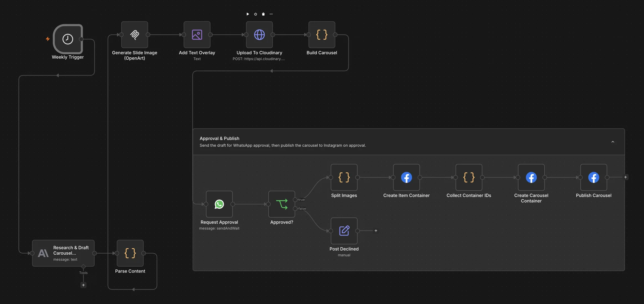Image resolution: width=644 pixels, height=304 pixels.
Task: Open the Generate Slide Image (OpenArt) node
Action: click(135, 35)
